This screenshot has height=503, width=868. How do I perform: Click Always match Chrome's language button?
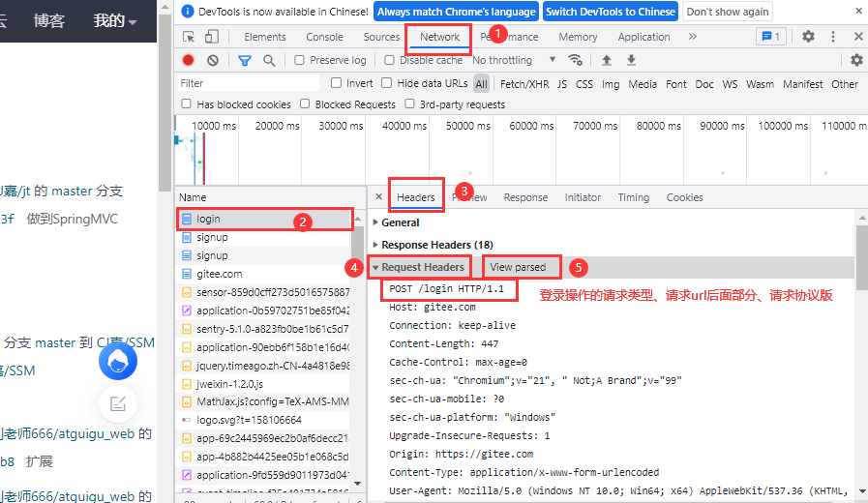[456, 12]
